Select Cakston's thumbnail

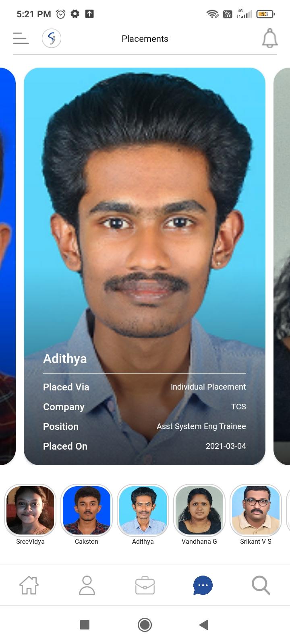87,510
